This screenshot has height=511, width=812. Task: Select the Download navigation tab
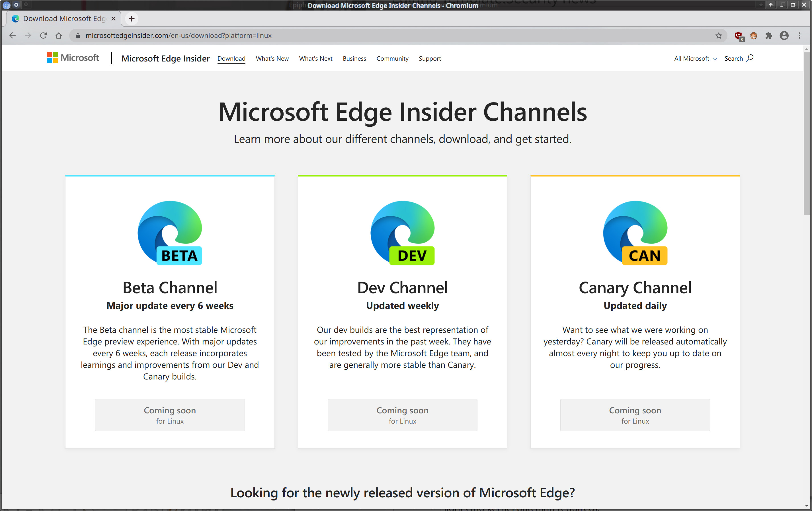click(x=231, y=58)
